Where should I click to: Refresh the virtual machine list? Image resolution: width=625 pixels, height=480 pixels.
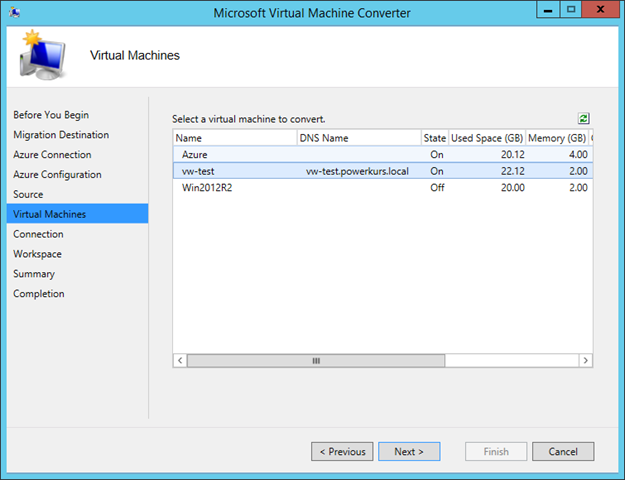click(584, 118)
